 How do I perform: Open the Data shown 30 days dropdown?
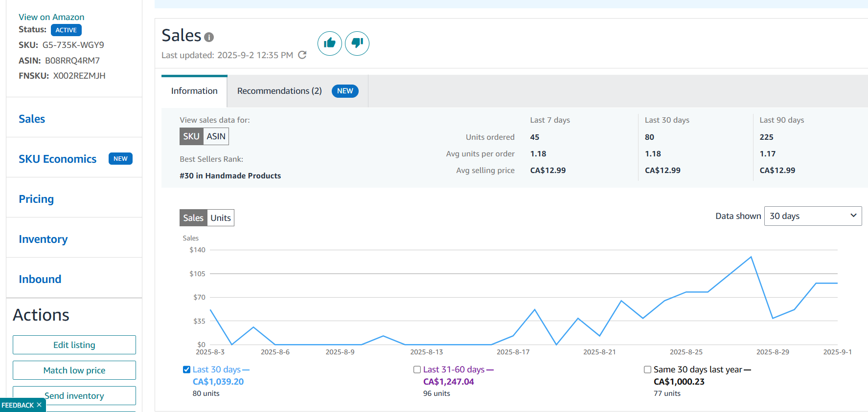coord(813,216)
